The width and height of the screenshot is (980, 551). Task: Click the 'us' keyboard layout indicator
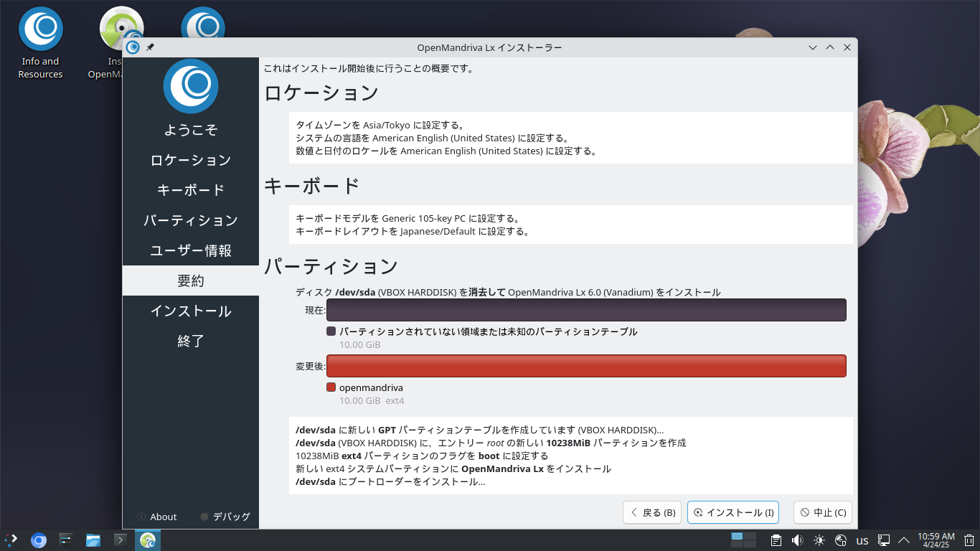863,540
